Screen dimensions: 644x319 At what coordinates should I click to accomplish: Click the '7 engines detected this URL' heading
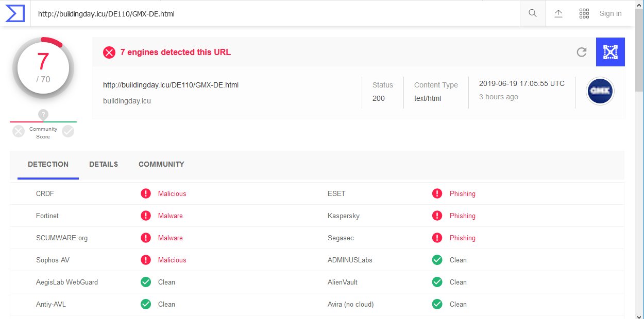(x=175, y=52)
